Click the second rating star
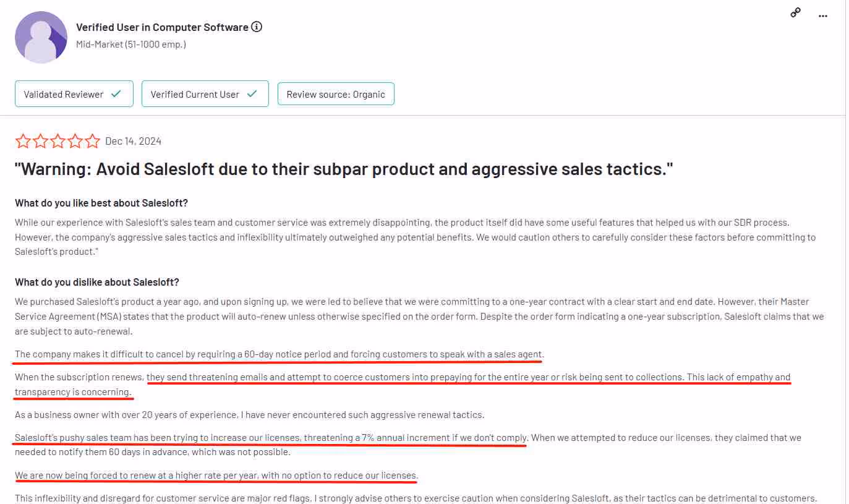The width and height of the screenshot is (849, 504). coord(40,140)
